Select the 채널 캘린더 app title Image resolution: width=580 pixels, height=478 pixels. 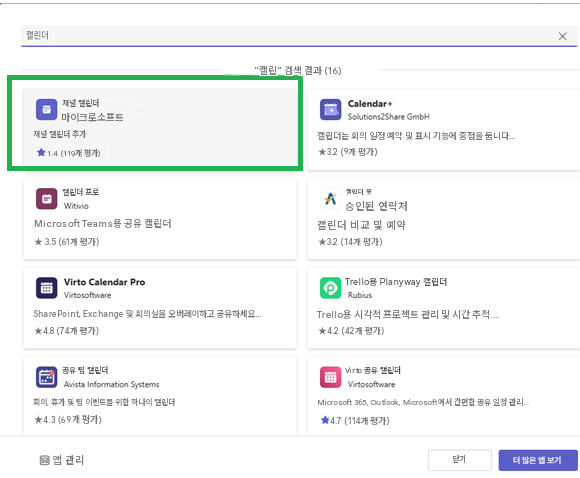[x=81, y=103]
